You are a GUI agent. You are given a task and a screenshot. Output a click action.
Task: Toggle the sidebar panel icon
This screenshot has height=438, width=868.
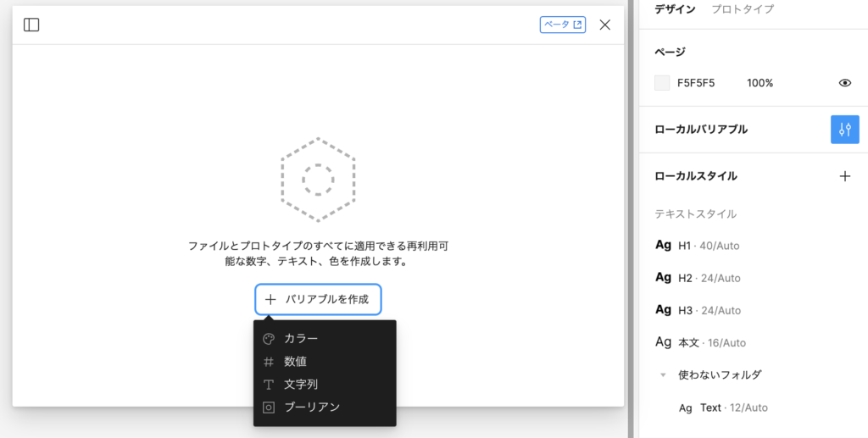point(31,25)
